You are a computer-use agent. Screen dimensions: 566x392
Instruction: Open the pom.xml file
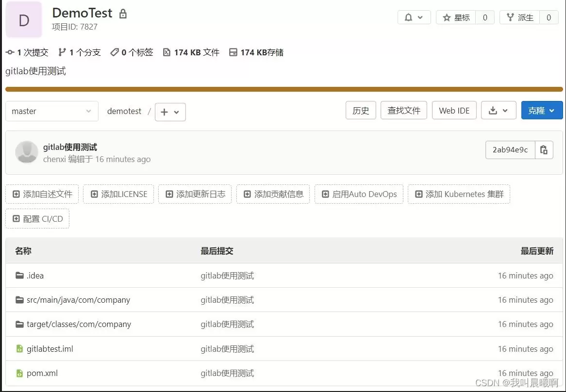[x=42, y=373]
